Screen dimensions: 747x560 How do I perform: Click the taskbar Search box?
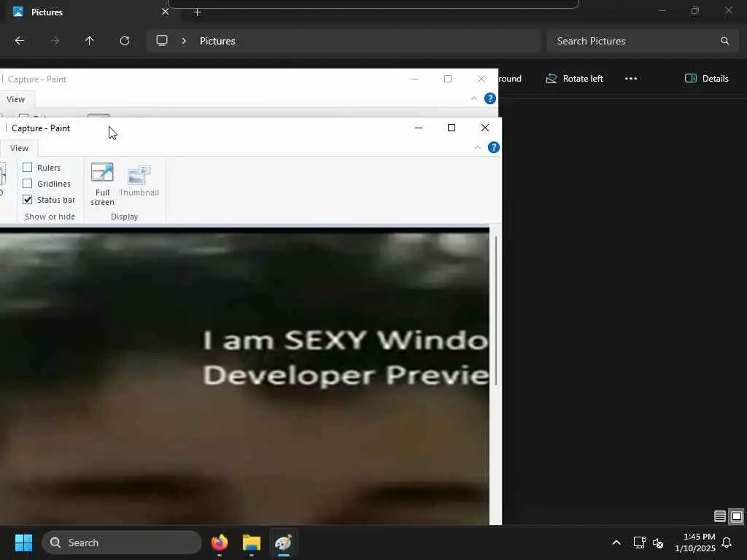point(122,542)
